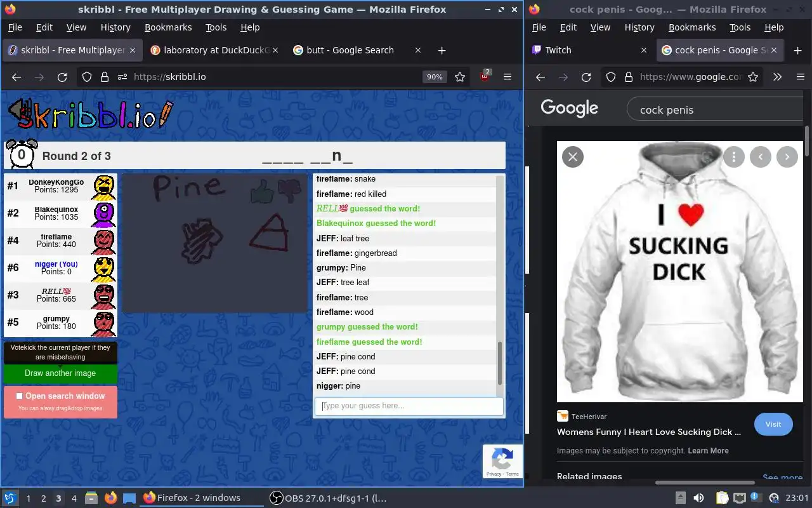The width and height of the screenshot is (812, 508).
Task: Go back in the Google Firefox window
Action: point(540,77)
